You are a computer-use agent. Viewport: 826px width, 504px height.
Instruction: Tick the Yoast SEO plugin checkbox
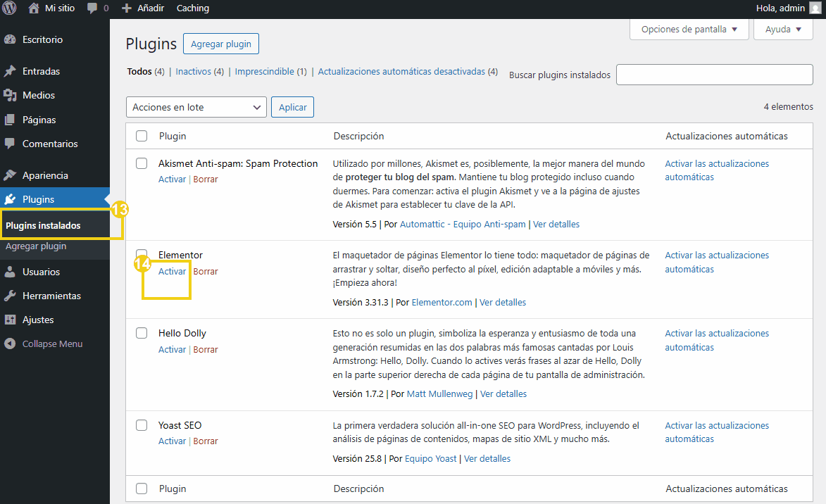[142, 425]
